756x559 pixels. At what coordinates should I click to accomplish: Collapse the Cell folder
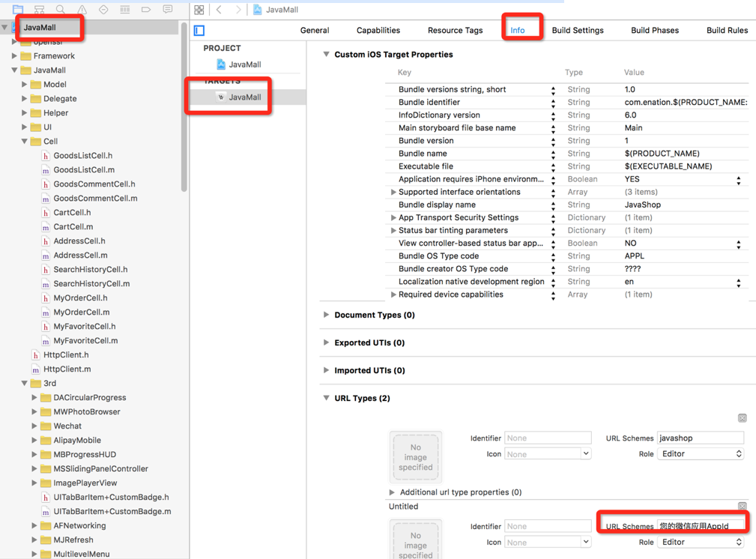click(24, 142)
